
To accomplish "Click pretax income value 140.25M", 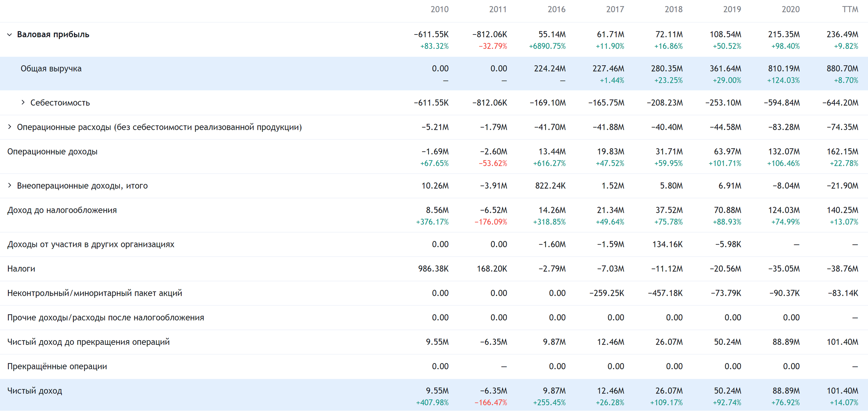I will click(842, 210).
